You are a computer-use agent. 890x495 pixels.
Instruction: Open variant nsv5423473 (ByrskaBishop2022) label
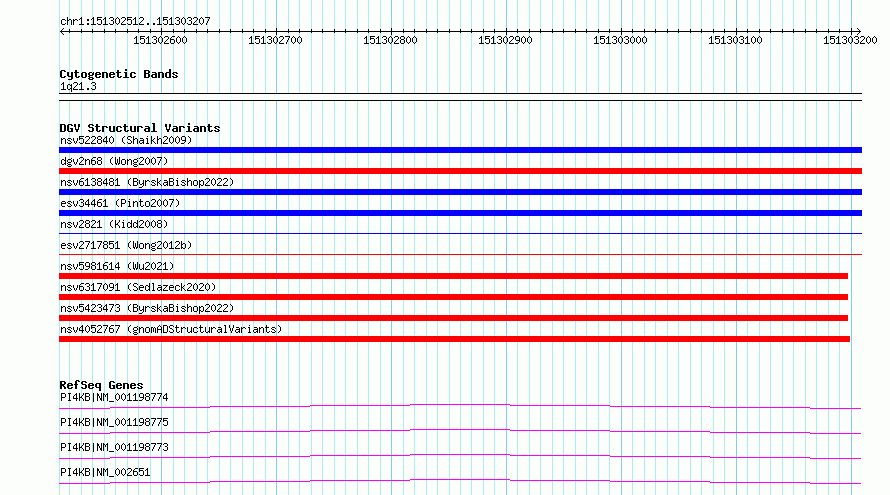coord(147,308)
